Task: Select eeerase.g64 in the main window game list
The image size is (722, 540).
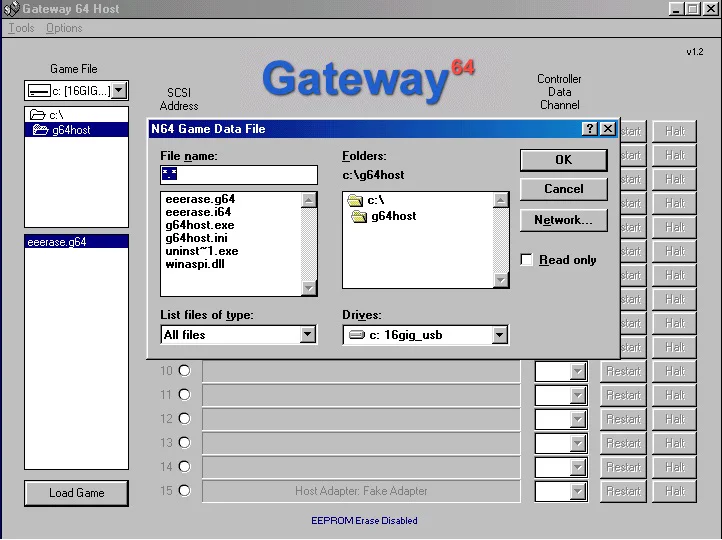Action: pyautogui.click(x=76, y=242)
